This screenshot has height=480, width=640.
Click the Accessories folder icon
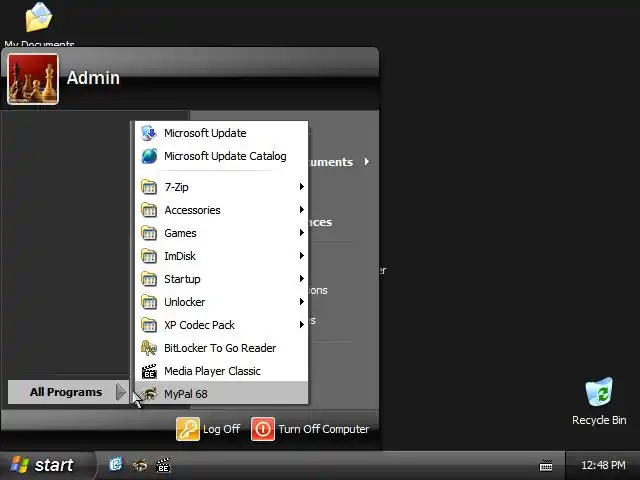(149, 210)
